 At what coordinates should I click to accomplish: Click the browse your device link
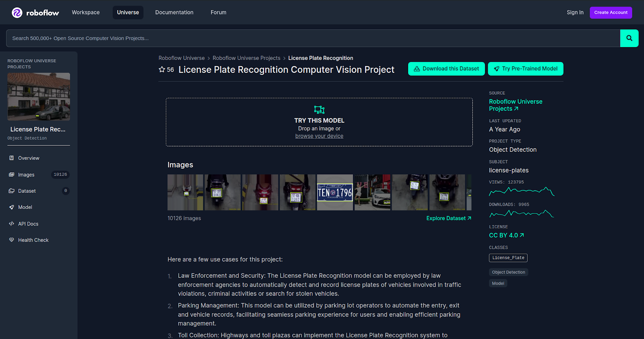pyautogui.click(x=319, y=136)
